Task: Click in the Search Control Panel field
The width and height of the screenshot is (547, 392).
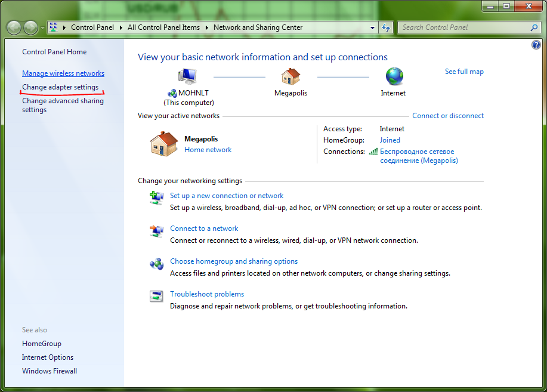Action: pyautogui.click(x=462, y=27)
